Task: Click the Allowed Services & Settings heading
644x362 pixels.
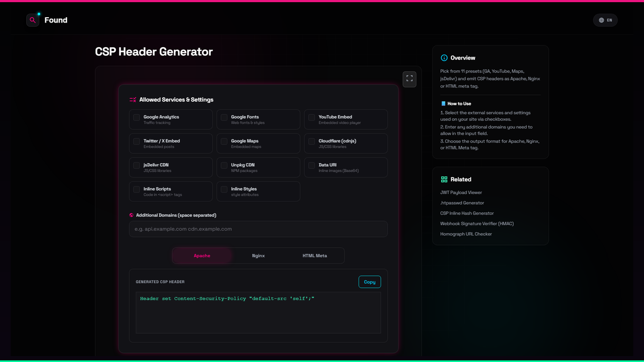Action: tap(176, 100)
